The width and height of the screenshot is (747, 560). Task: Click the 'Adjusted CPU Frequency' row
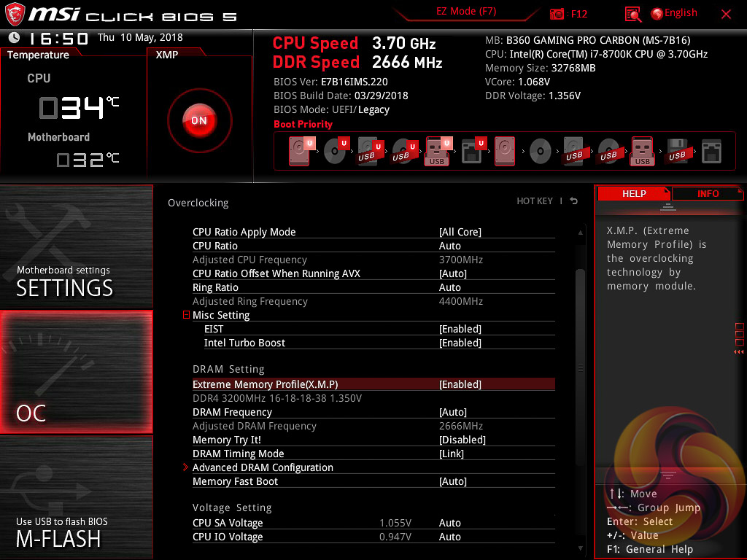tap(373, 260)
